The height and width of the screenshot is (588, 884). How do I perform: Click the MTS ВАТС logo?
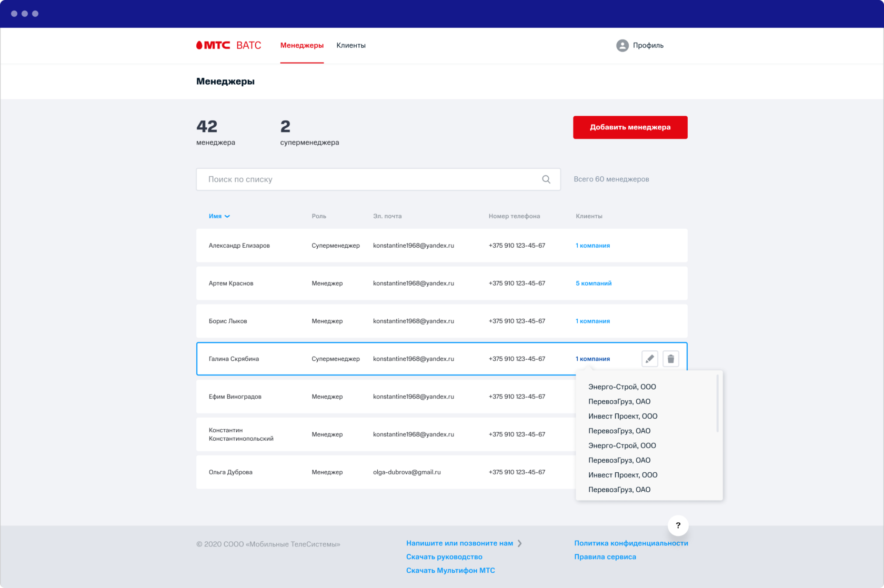(228, 45)
